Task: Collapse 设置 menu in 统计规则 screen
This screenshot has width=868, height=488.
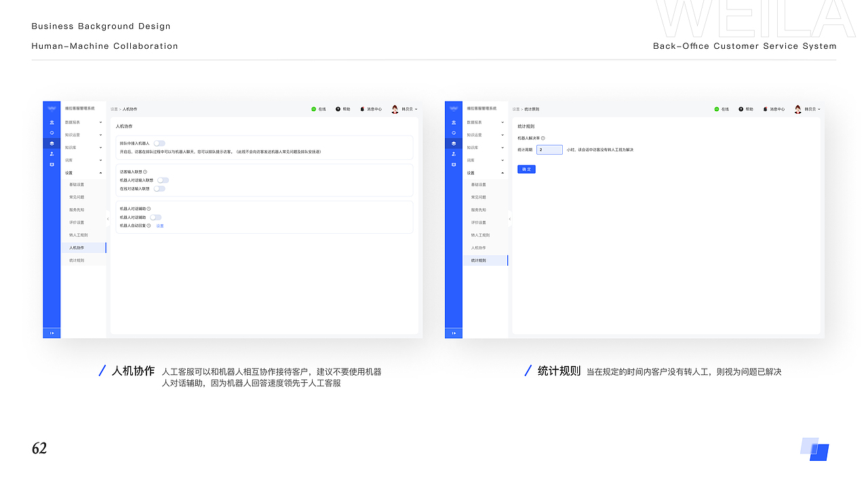Action: [x=502, y=173]
